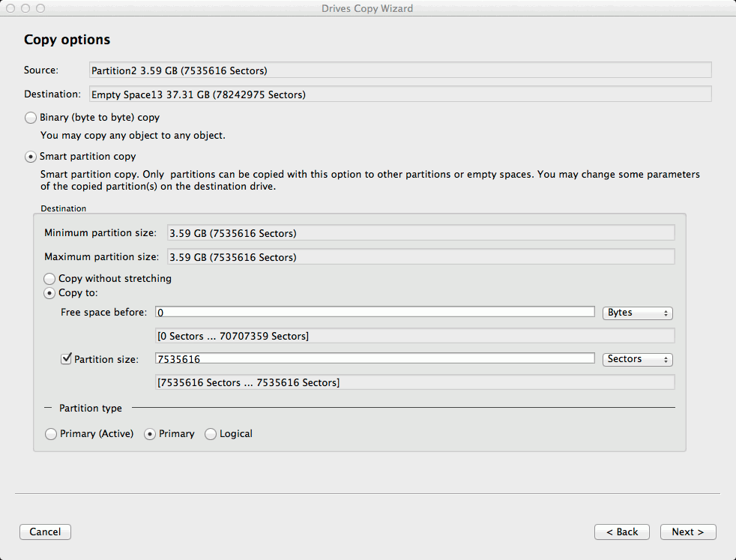Click the Cancel button

(x=45, y=532)
